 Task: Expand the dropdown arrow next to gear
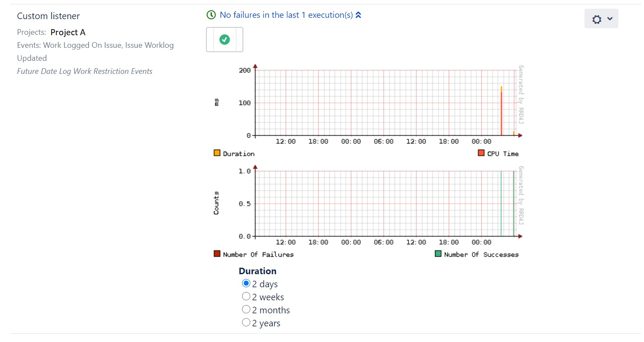tap(610, 19)
